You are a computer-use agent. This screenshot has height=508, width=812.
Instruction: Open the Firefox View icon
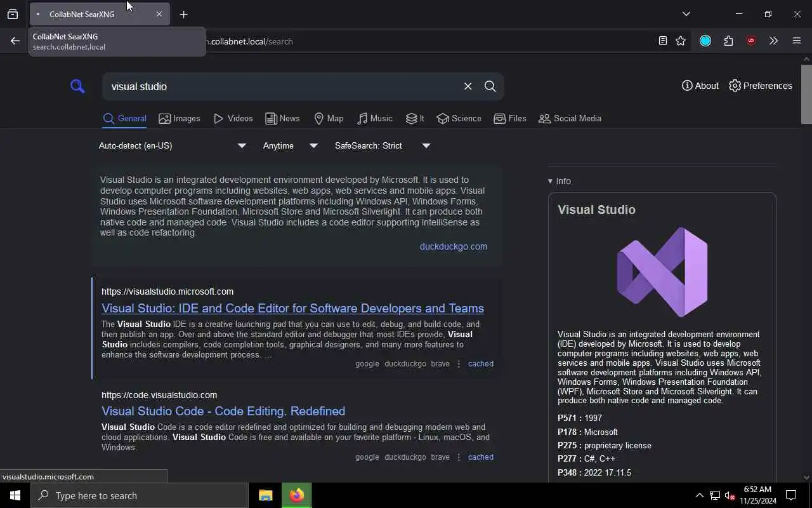(13, 14)
